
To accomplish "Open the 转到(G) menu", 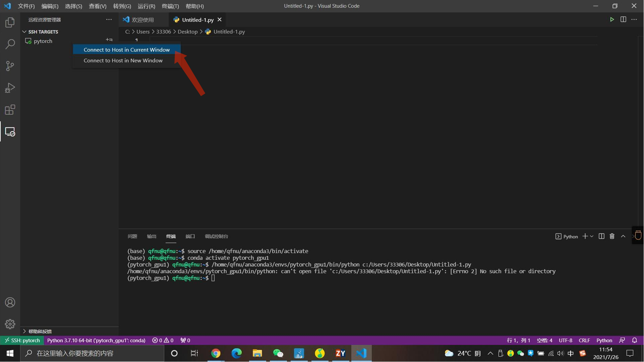I will [122, 6].
